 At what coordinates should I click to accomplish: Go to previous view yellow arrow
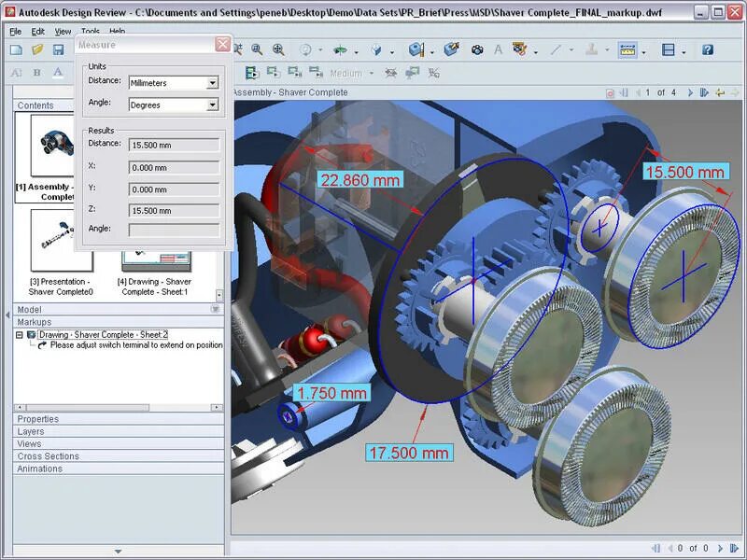720,92
